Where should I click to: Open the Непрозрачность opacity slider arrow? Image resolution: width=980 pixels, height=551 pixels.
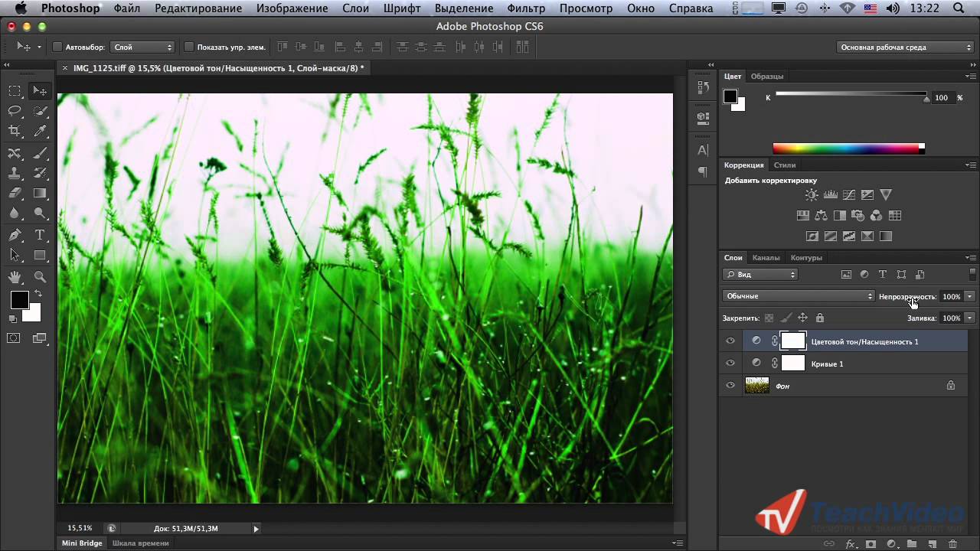click(x=970, y=296)
